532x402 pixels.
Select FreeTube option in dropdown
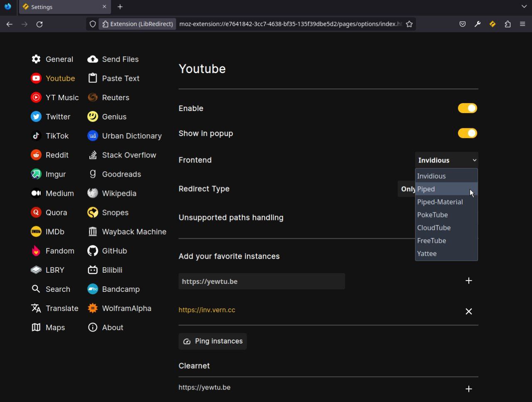point(446,240)
